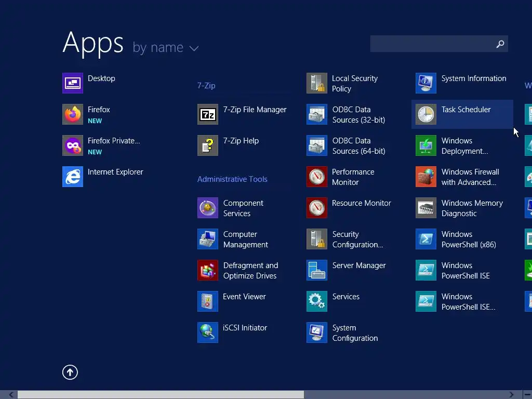Launch Windows Memory Diagnostic icon
532x399 pixels.
pos(426,208)
